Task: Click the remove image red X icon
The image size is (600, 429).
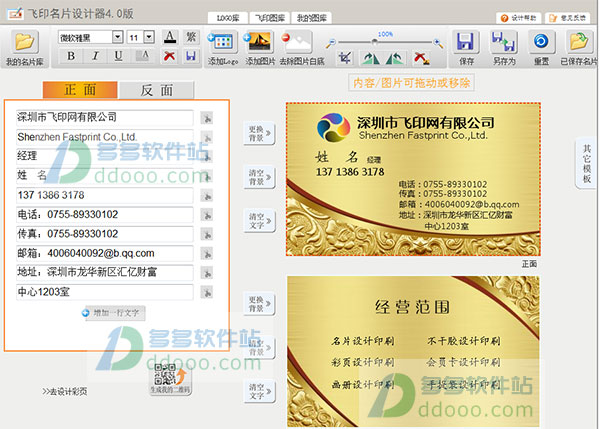Action: coord(421,58)
